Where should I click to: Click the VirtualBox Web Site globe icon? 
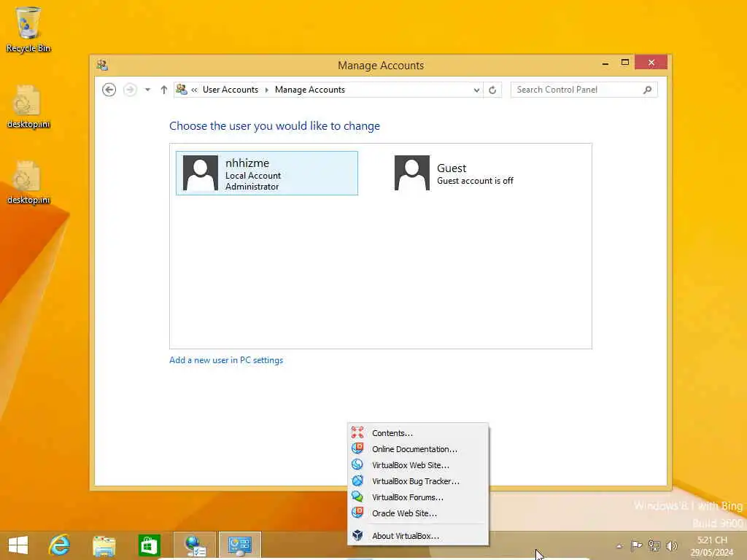[x=357, y=464]
